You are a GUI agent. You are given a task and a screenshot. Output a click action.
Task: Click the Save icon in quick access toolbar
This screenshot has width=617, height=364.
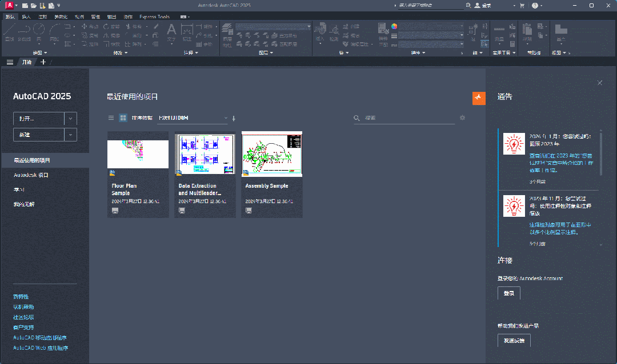coord(42,6)
